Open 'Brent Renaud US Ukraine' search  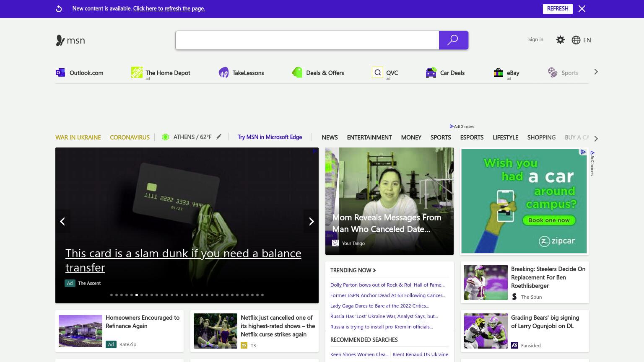click(x=420, y=354)
